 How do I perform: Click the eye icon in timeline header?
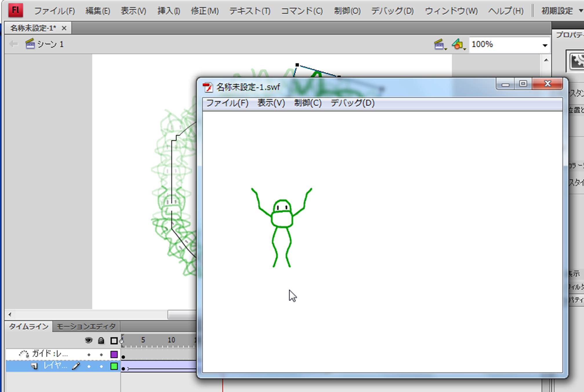89,340
